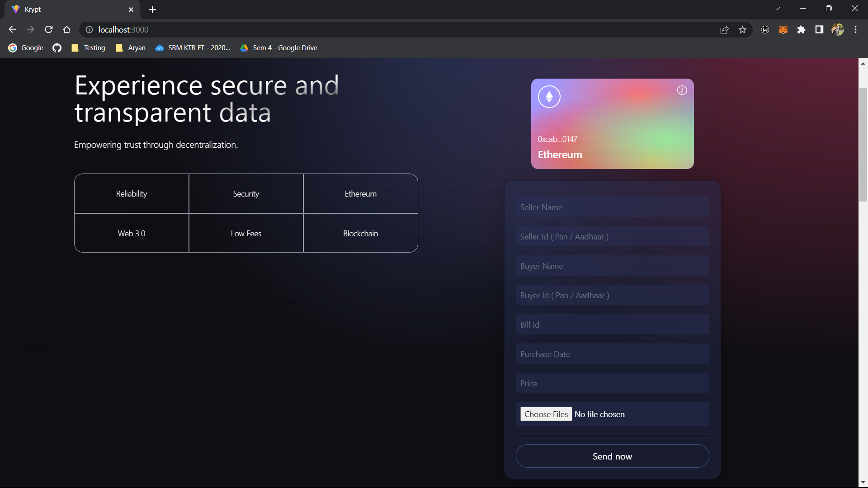Go to browser home page
The width and height of the screenshot is (868, 488).
click(x=67, y=30)
